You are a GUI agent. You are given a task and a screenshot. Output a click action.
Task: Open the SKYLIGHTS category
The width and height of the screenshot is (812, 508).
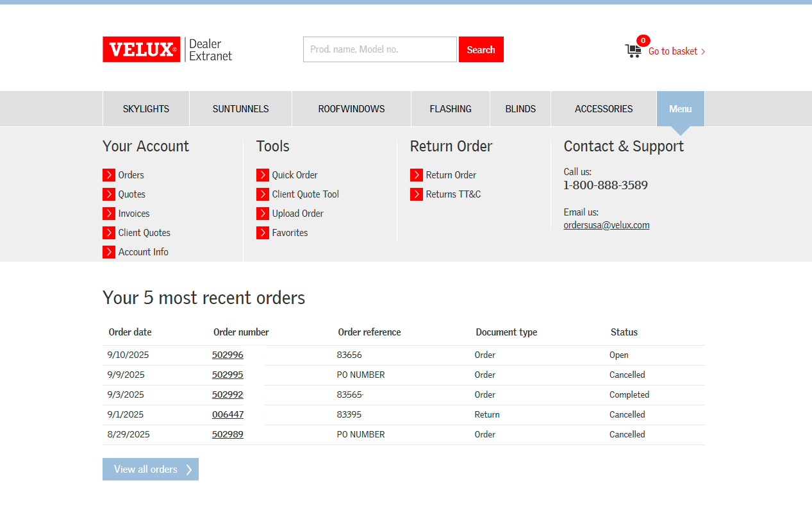point(146,109)
